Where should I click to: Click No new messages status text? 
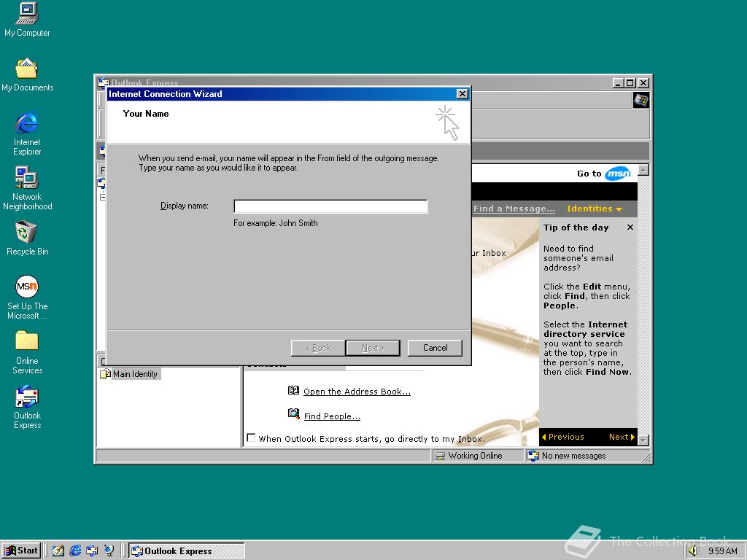coord(573,456)
